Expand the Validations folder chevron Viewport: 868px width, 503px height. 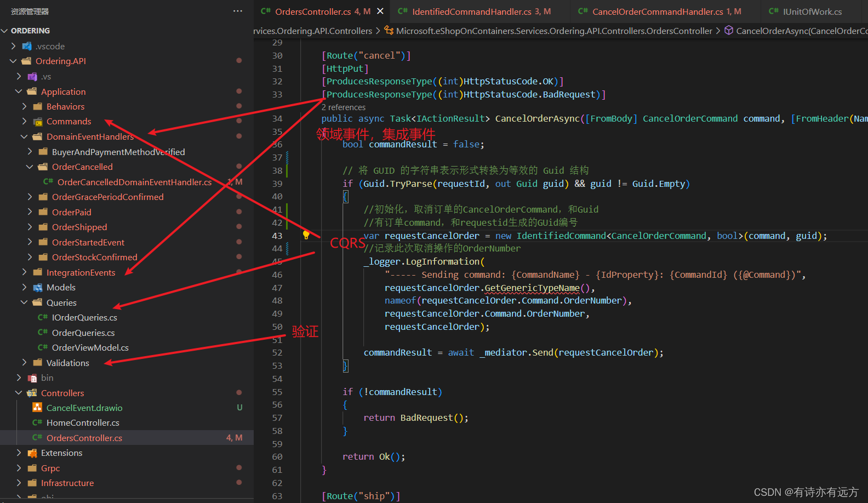25,363
